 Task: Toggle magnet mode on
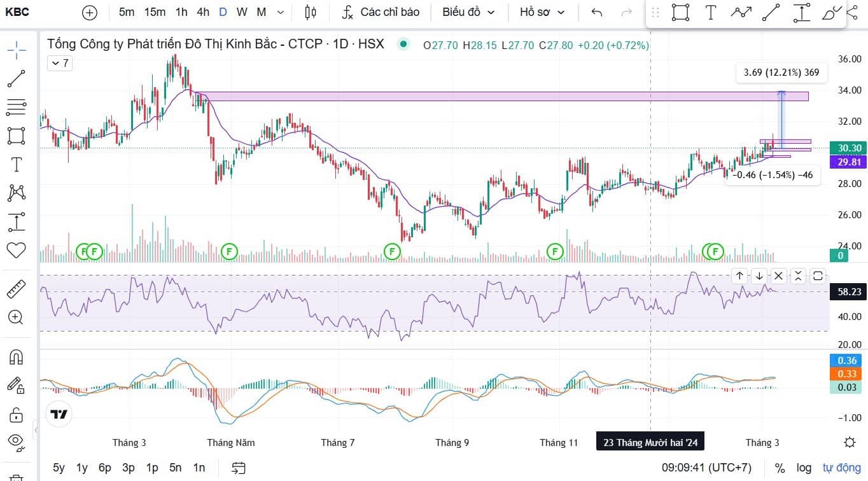16,357
